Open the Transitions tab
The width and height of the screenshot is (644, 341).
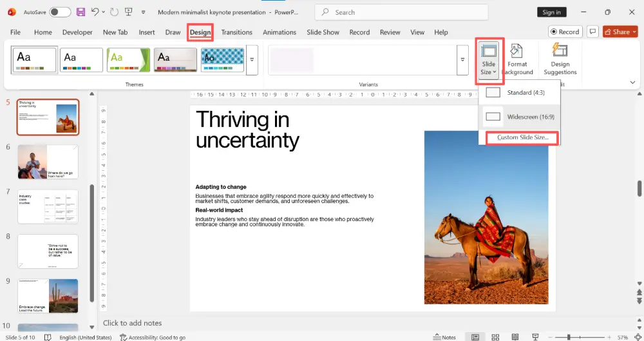tap(236, 32)
